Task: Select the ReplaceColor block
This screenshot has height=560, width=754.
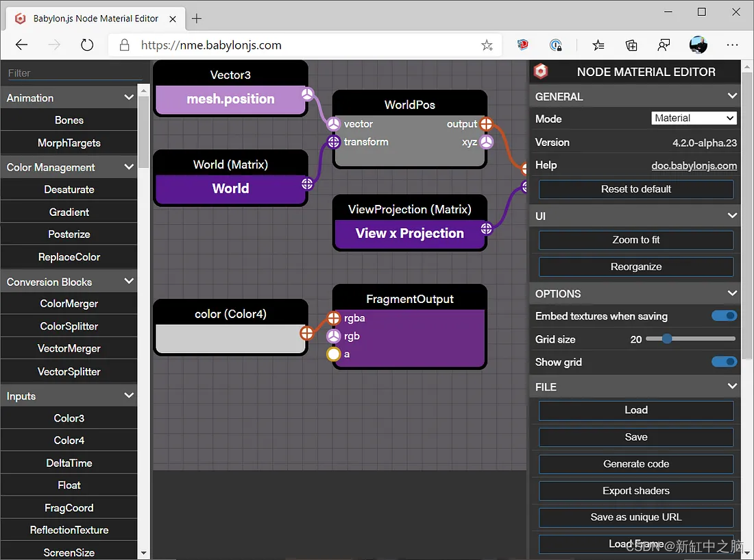Action: click(69, 257)
